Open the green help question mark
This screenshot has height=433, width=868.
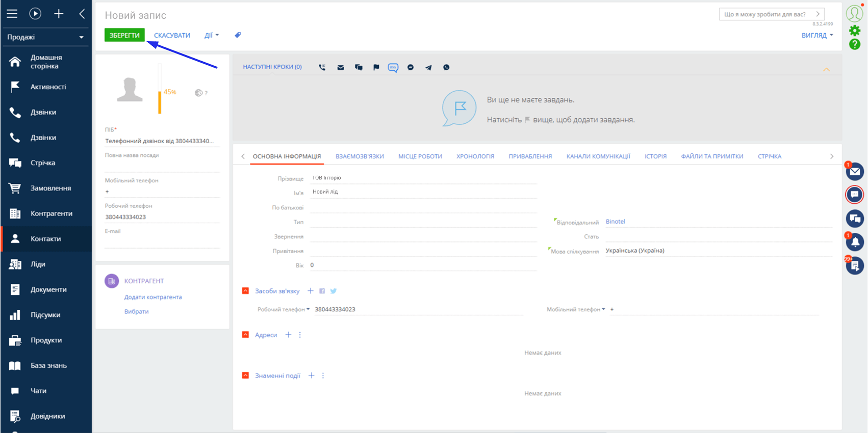tap(855, 44)
